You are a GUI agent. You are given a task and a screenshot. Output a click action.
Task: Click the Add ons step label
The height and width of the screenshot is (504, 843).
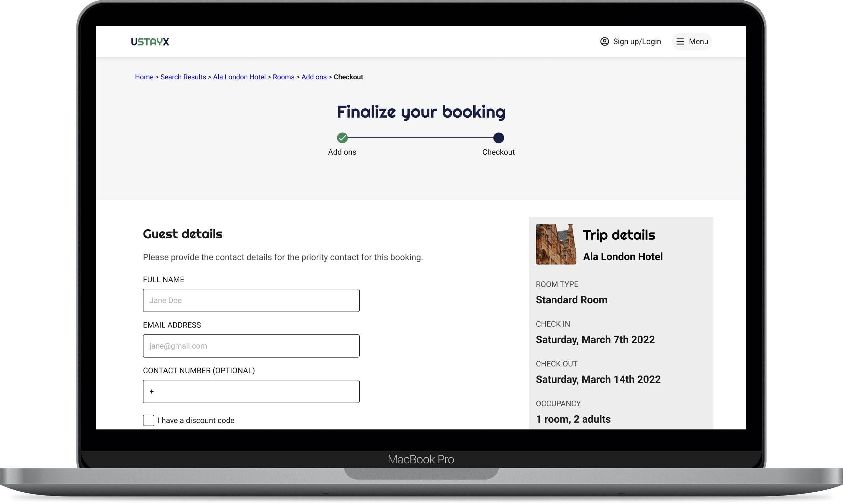click(x=342, y=152)
